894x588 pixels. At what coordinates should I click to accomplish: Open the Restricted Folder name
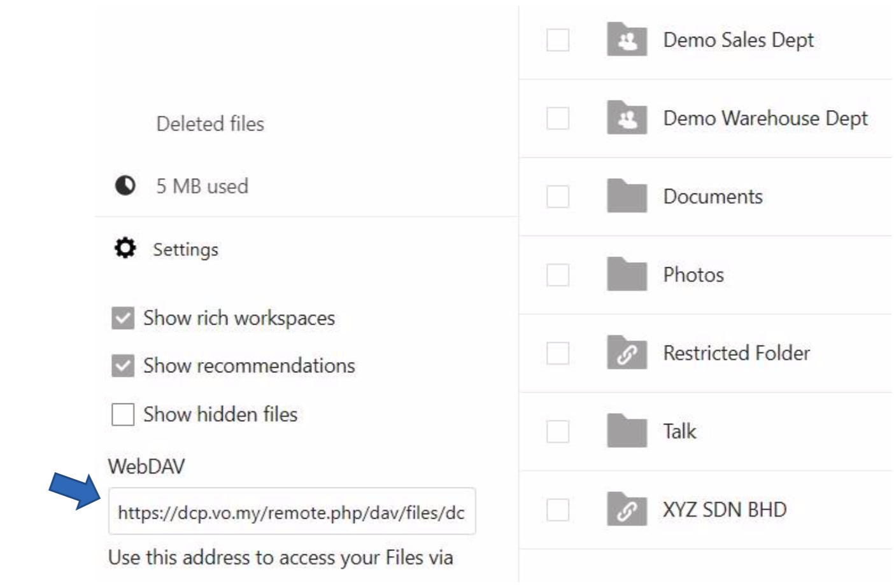point(736,353)
